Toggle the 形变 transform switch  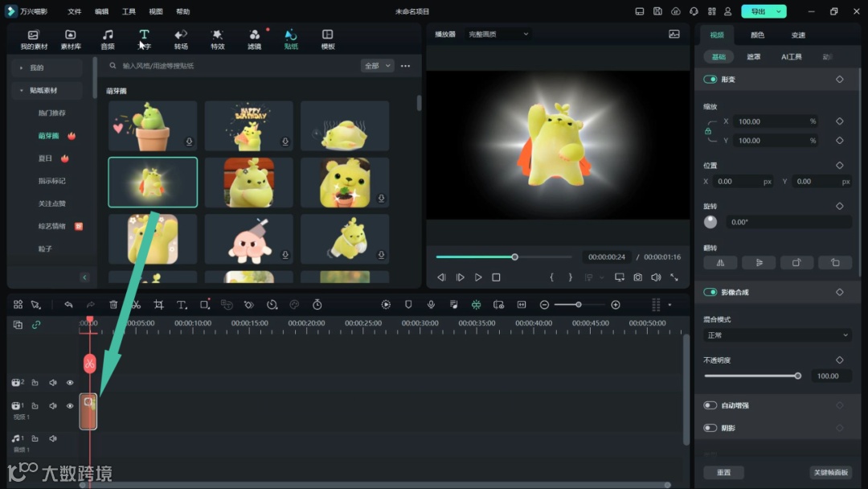tap(710, 79)
